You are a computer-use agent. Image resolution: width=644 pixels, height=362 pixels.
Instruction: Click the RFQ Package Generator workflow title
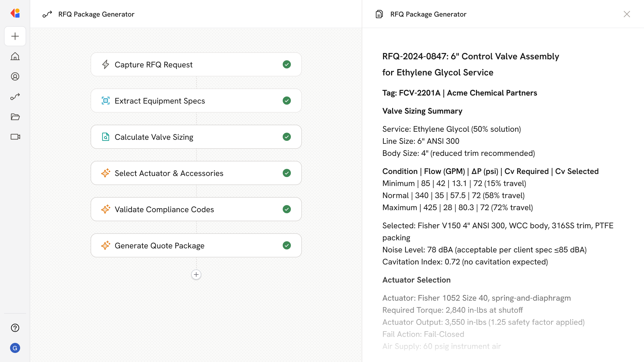96,14
